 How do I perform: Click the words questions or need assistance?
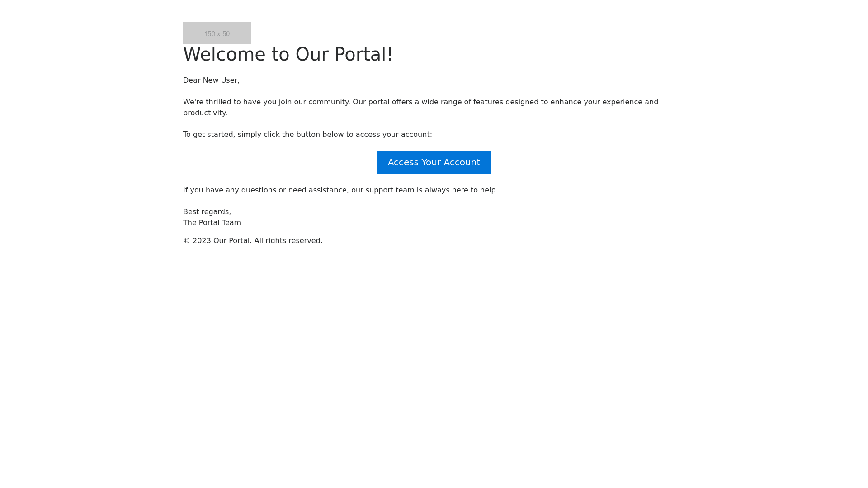pyautogui.click(x=294, y=190)
